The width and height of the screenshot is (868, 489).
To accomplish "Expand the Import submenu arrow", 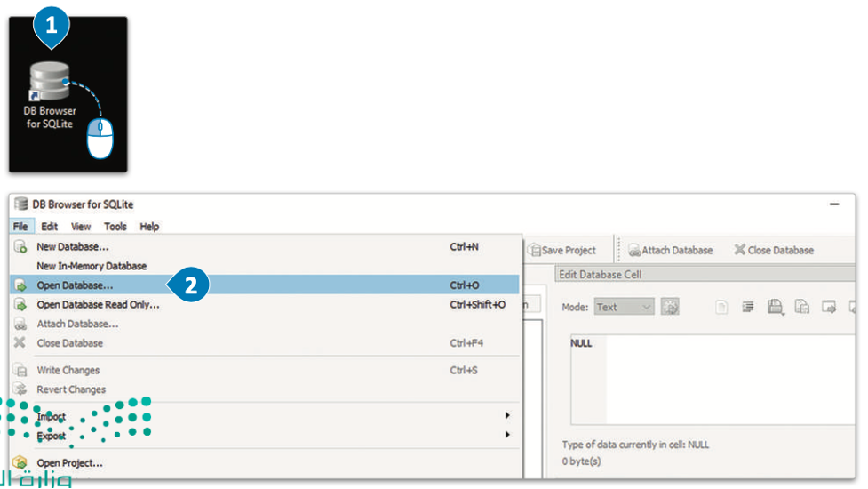I will (507, 415).
